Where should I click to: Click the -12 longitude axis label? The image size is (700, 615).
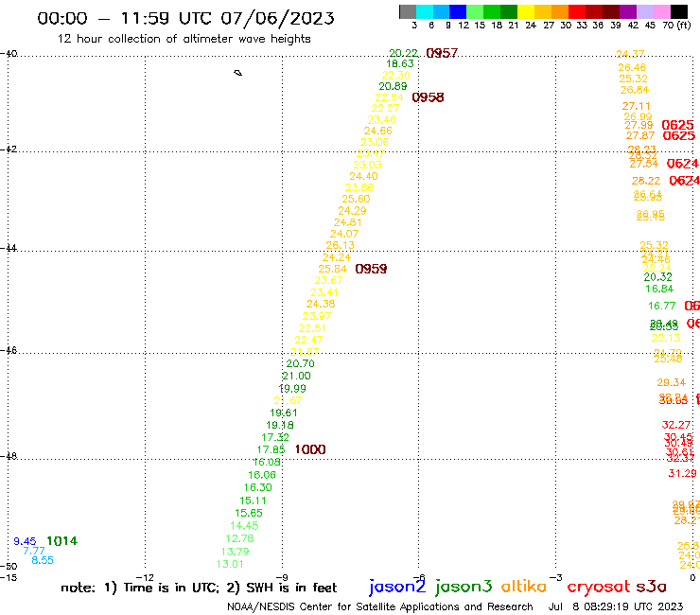[145, 578]
